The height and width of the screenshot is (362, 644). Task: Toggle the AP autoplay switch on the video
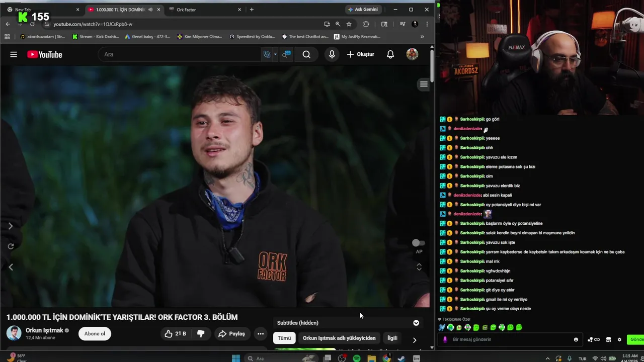[x=418, y=243]
